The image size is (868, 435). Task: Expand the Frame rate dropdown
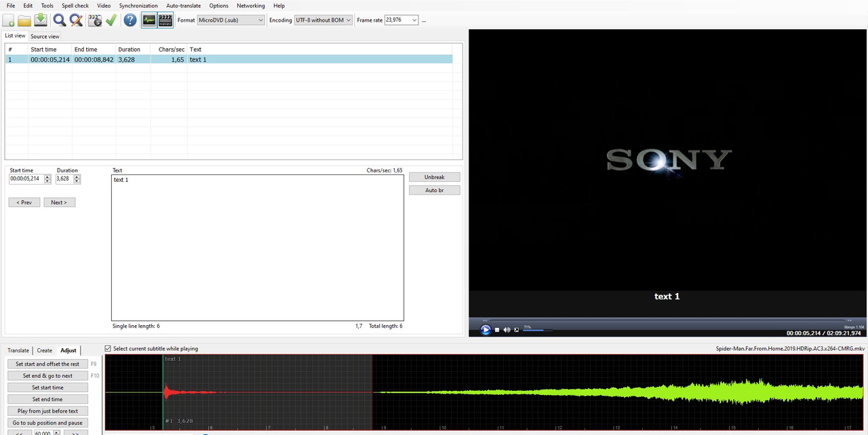(401, 20)
